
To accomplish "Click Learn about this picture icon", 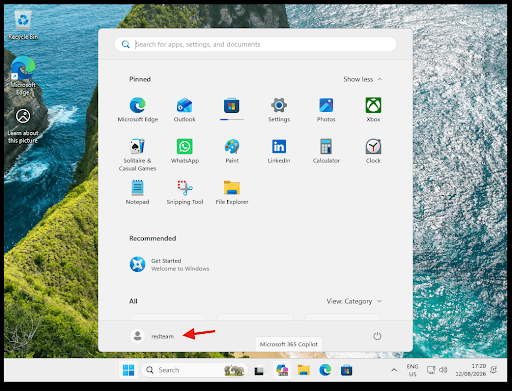I will (x=23, y=126).
